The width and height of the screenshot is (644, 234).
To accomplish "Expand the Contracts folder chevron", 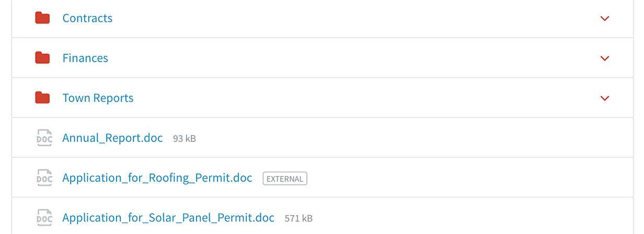I will (605, 18).
